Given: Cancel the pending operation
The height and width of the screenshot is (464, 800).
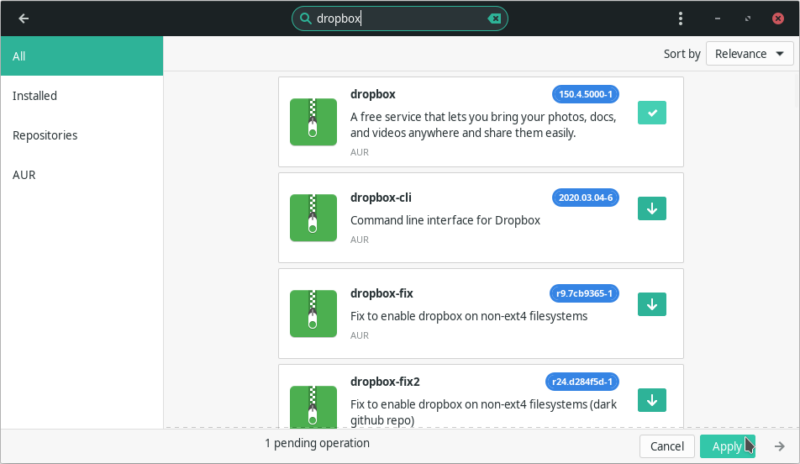Looking at the screenshot, I should pos(667,447).
